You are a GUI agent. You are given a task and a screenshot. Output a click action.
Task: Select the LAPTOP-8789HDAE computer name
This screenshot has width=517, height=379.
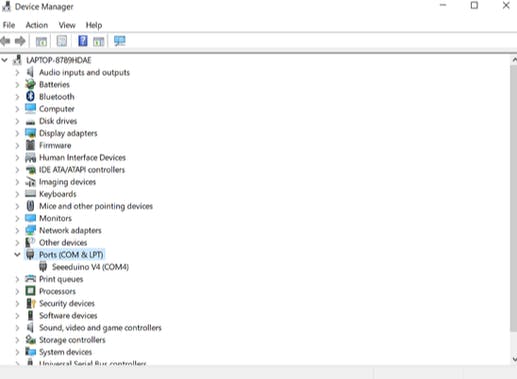click(x=59, y=60)
